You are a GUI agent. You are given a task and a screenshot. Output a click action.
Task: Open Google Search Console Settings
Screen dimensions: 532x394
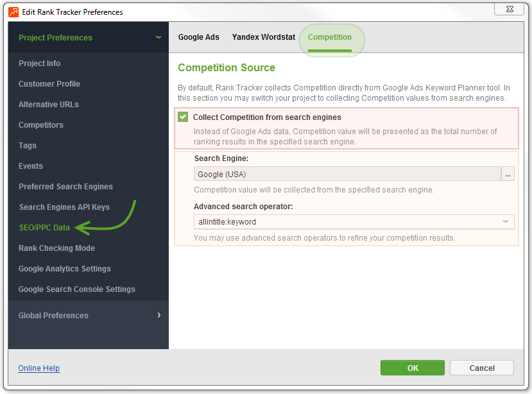pos(76,289)
